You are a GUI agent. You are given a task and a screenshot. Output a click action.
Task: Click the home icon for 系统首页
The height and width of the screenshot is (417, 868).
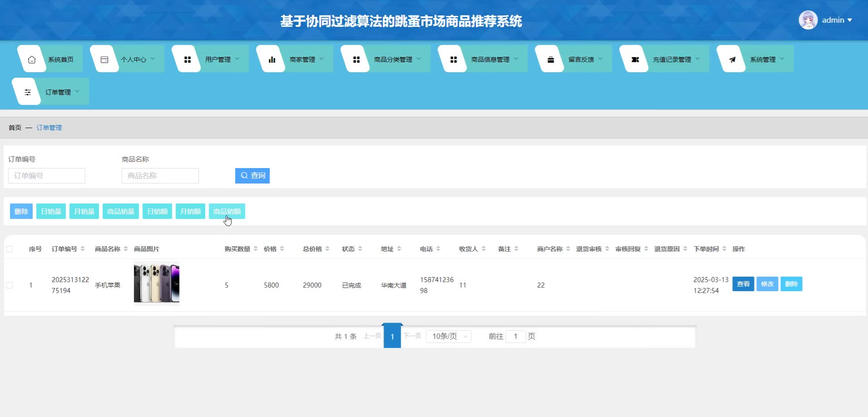coord(32,60)
